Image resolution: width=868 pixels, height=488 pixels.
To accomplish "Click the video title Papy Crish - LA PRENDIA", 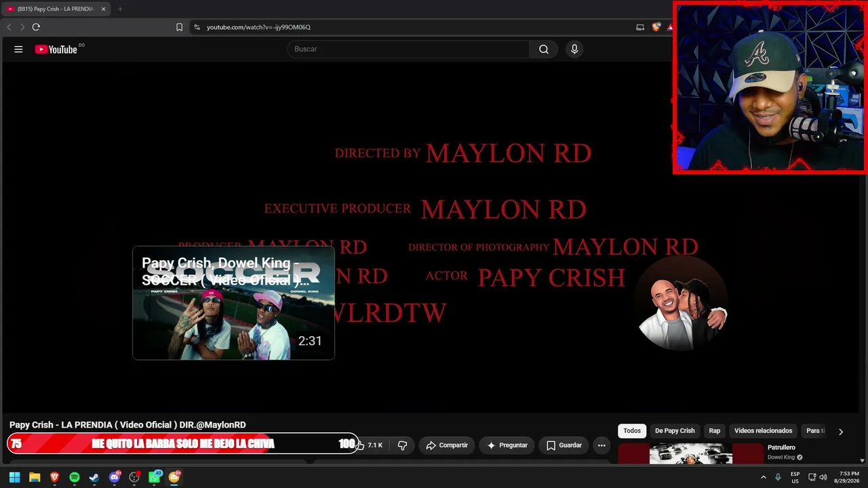I will [127, 425].
